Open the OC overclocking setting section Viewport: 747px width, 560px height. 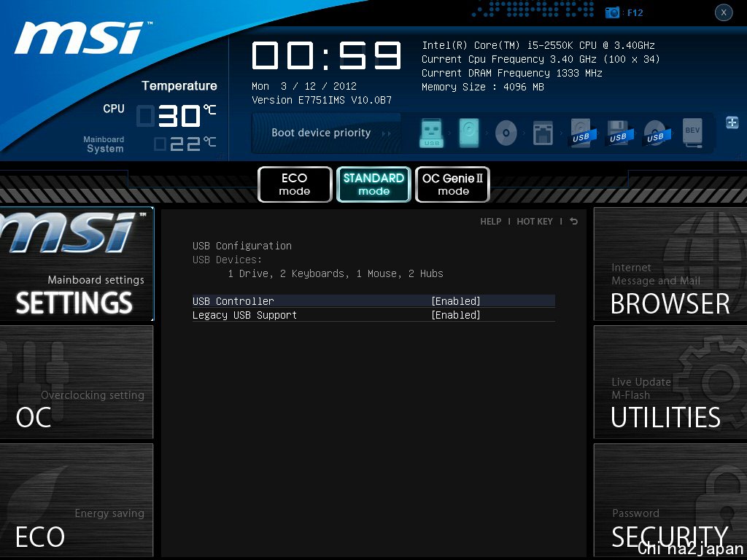(x=77, y=382)
